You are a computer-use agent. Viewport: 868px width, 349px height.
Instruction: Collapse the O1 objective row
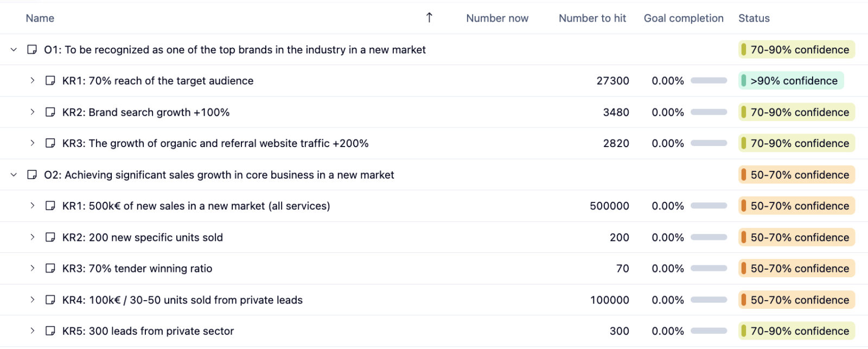(14, 49)
